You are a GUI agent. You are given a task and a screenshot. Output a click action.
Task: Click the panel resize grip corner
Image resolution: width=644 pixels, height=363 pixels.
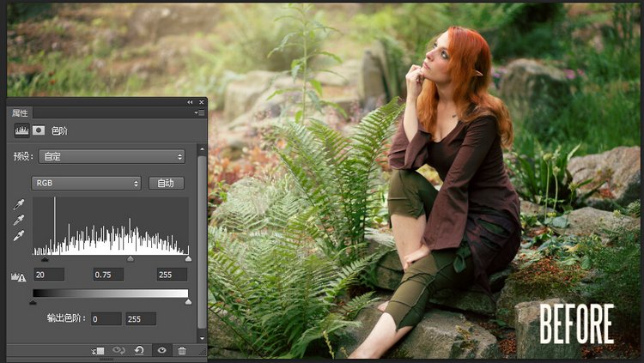(203, 351)
